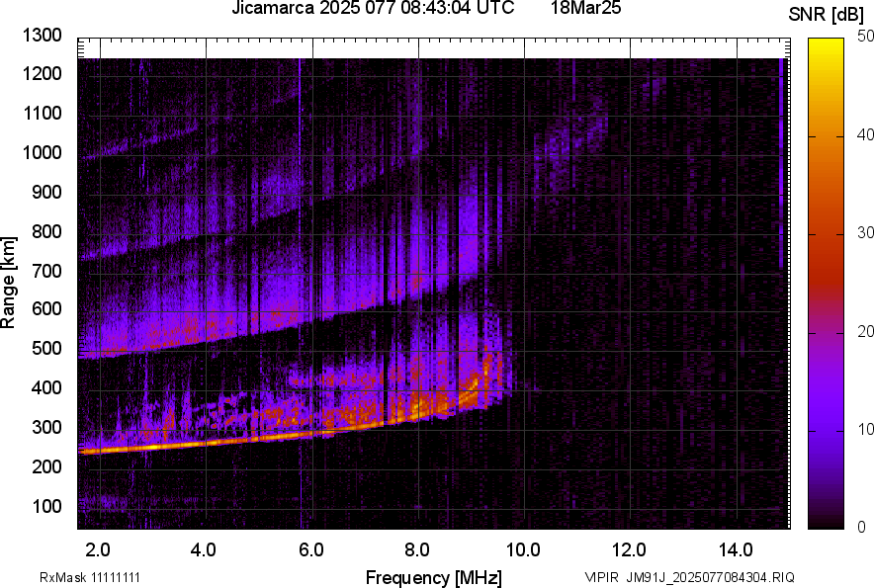Click range tick label 500
This screenshot has width=874, height=588.
coord(46,348)
